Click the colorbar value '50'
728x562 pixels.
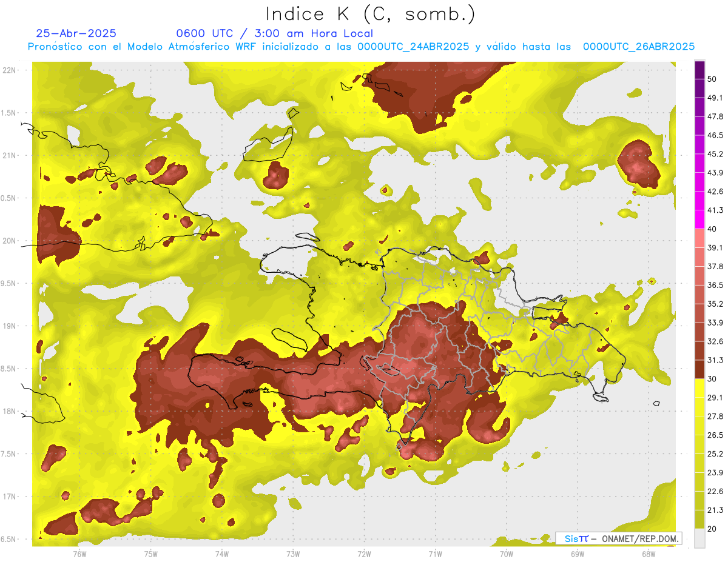point(712,79)
